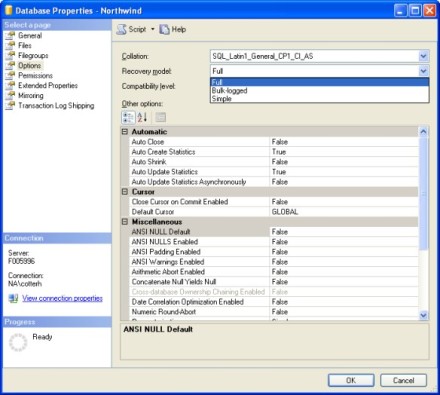This screenshot has width=440, height=395.
Task: Click the Property Pages icon
Action: pos(161,117)
